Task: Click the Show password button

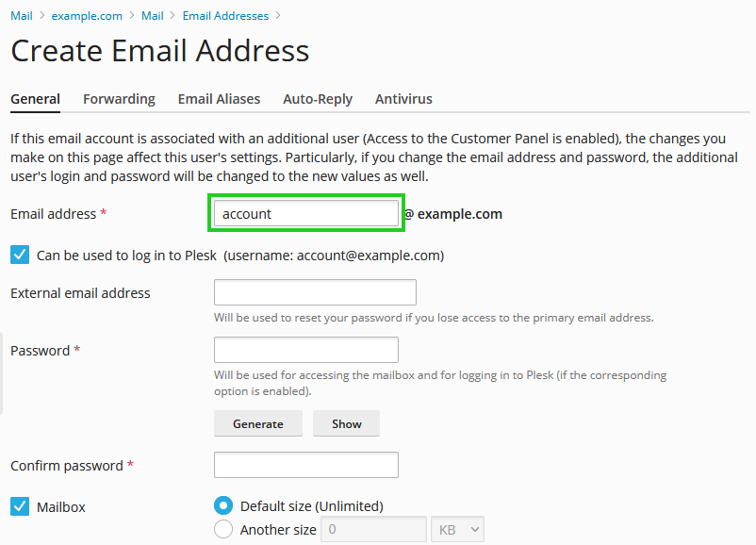Action: 346,423
